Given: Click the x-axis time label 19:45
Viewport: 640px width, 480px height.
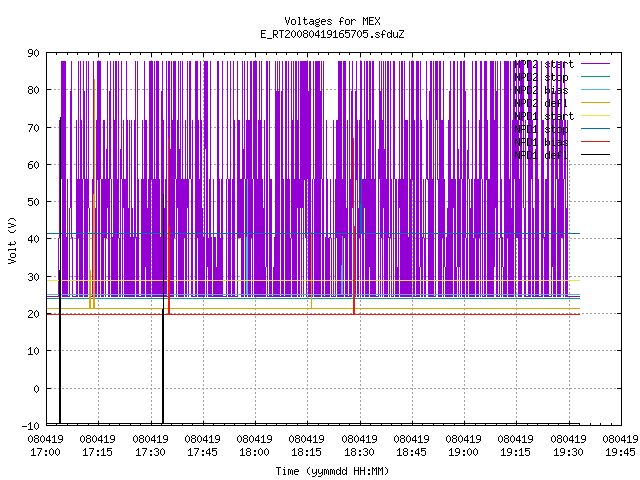Looking at the screenshot, I should click(x=620, y=452).
